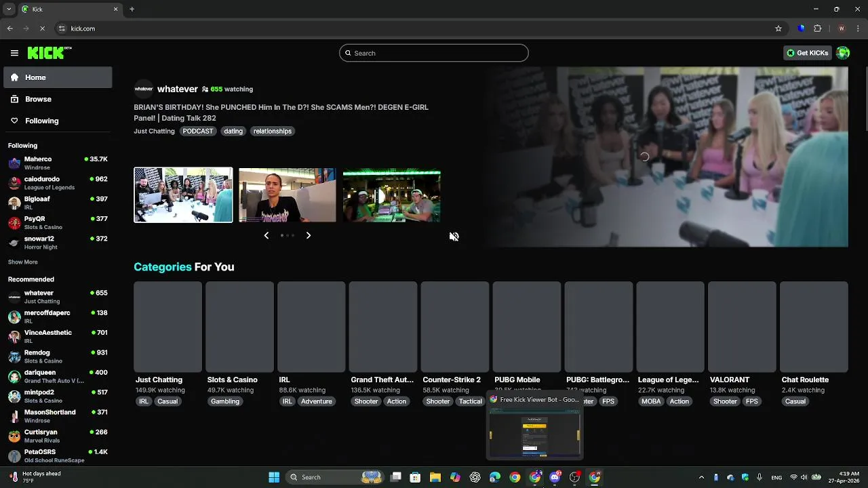868x488 pixels.
Task: Expand Following list with Show more
Action: 23,262
